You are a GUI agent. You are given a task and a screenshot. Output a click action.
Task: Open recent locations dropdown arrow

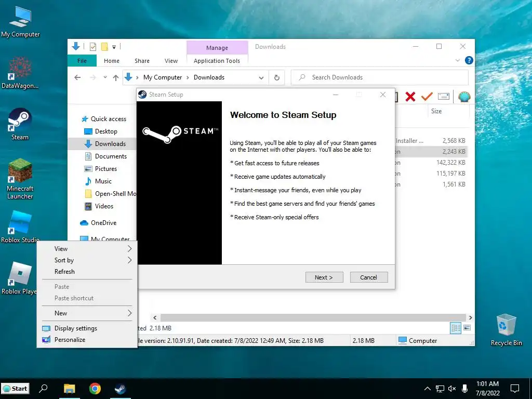pyautogui.click(x=105, y=77)
